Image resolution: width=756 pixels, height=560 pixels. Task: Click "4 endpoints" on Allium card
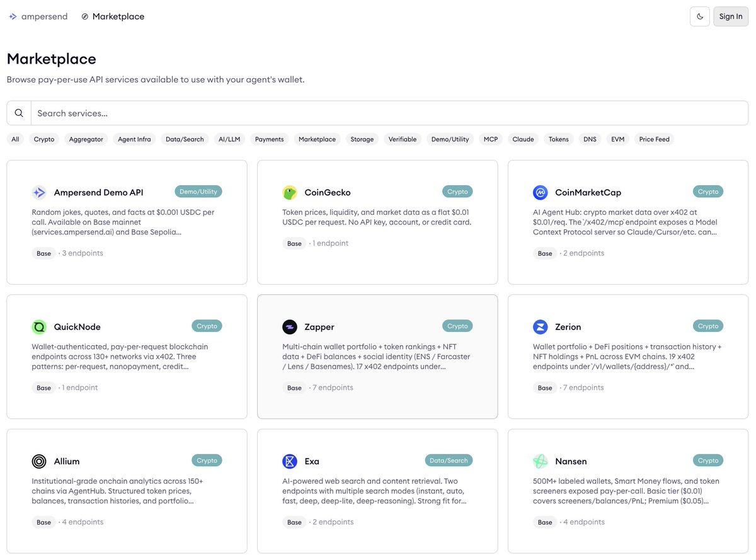point(83,522)
